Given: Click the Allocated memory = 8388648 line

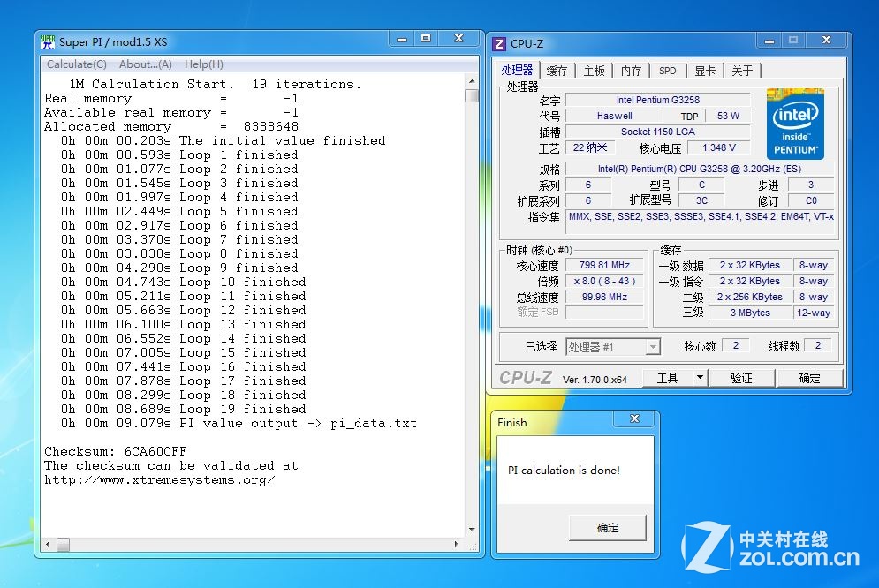Looking at the screenshot, I should [171, 126].
